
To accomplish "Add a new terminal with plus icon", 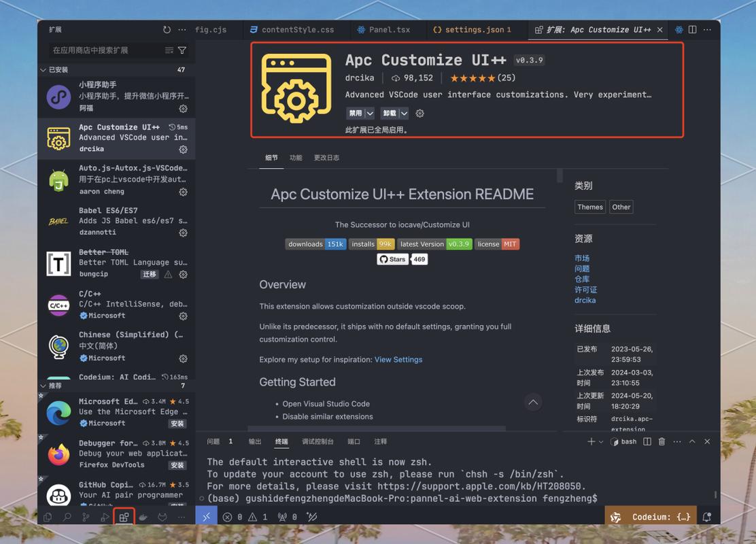I will point(591,442).
